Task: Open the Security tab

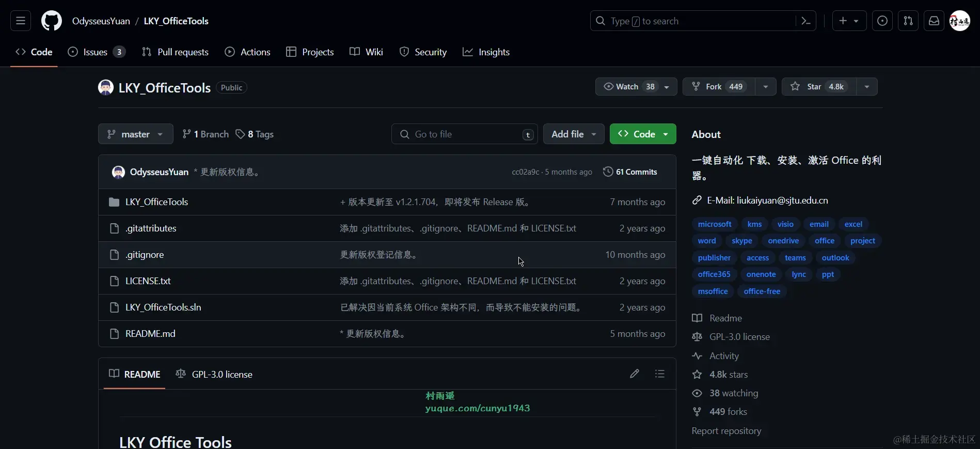Action: 423,52
